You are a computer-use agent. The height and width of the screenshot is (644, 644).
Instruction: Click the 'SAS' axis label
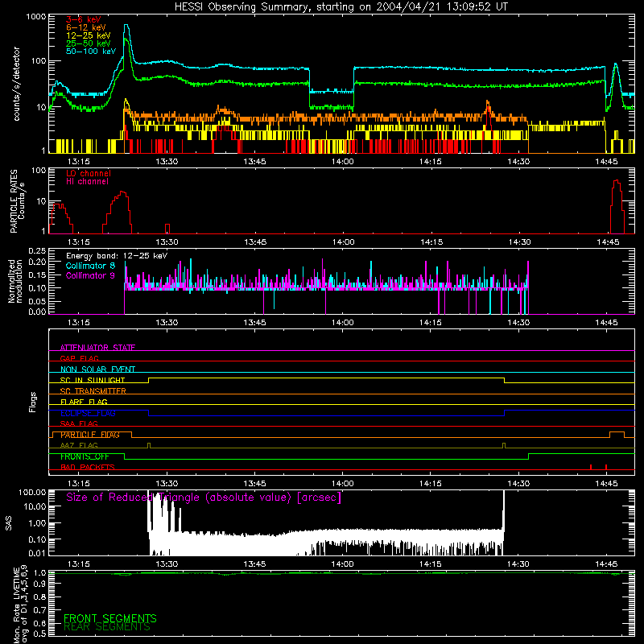tap(9, 523)
